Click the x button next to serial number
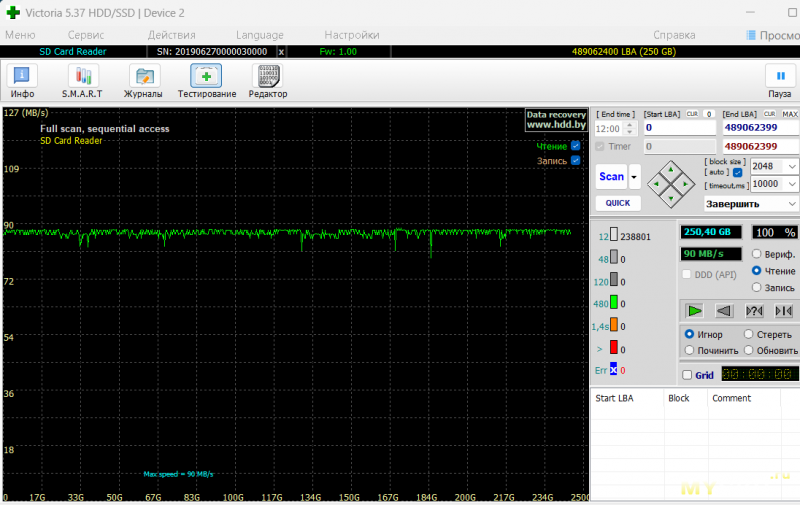Viewport: 800px width, 505px height. click(281, 52)
